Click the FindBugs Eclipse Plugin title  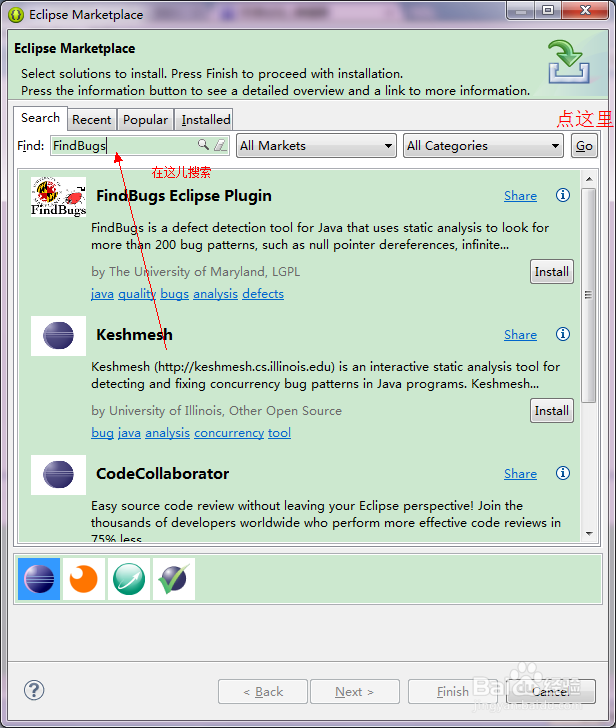pos(184,196)
